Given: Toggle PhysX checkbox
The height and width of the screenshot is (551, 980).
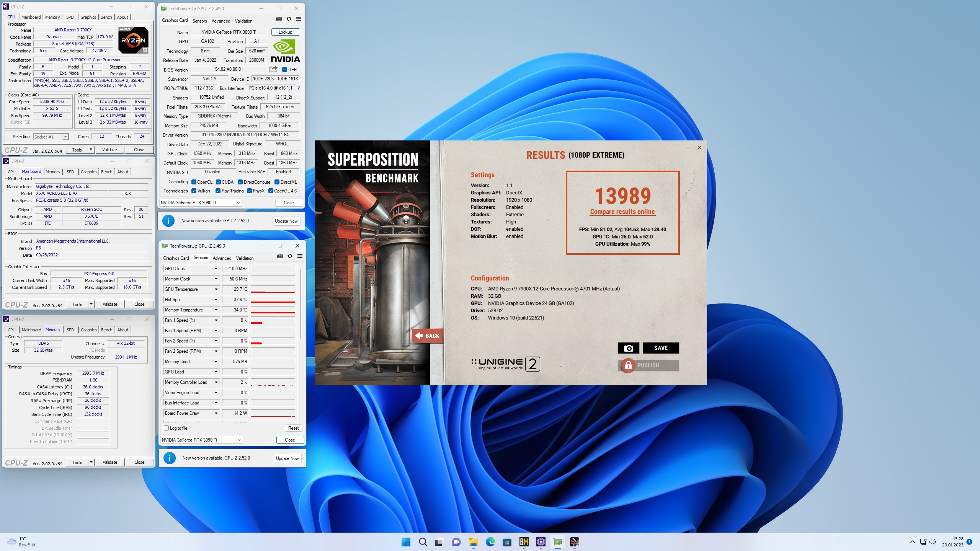Looking at the screenshot, I should (249, 191).
